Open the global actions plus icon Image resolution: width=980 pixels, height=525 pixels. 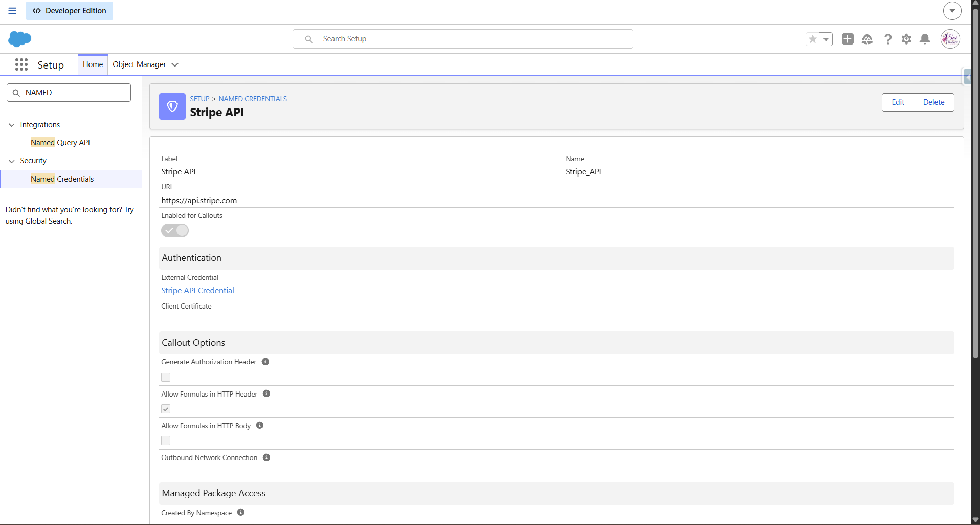[x=848, y=39]
